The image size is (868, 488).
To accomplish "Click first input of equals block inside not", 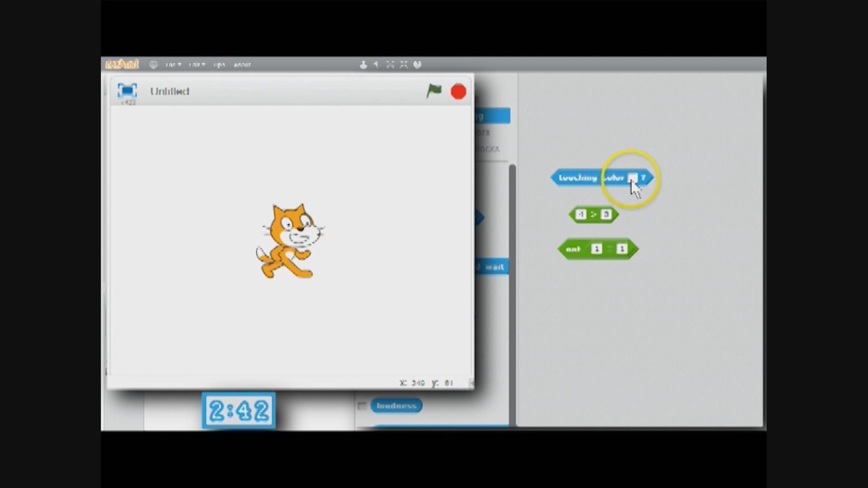I will point(596,249).
